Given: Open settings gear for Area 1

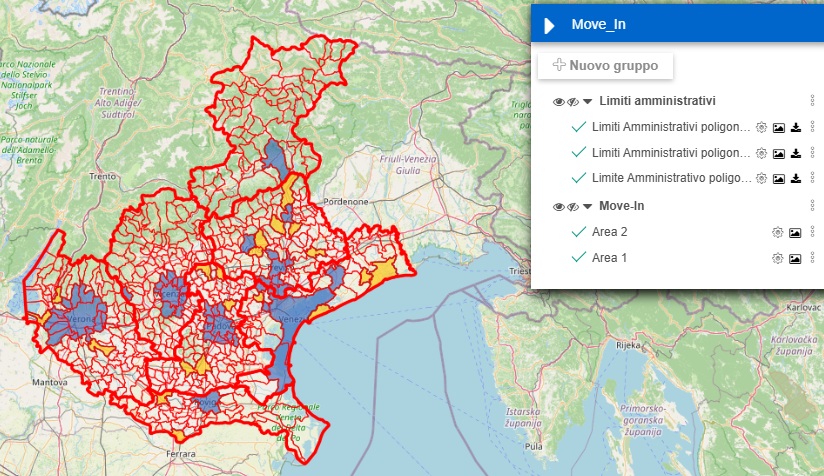Looking at the screenshot, I should tap(777, 258).
